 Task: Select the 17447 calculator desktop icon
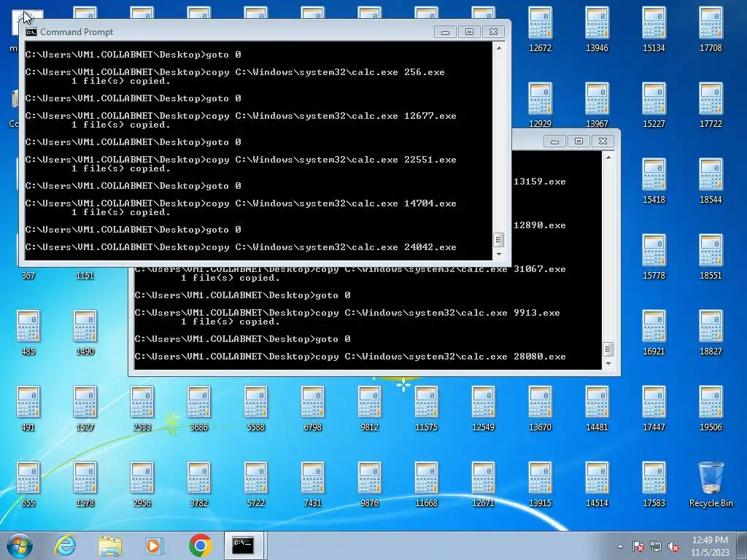coord(654,408)
